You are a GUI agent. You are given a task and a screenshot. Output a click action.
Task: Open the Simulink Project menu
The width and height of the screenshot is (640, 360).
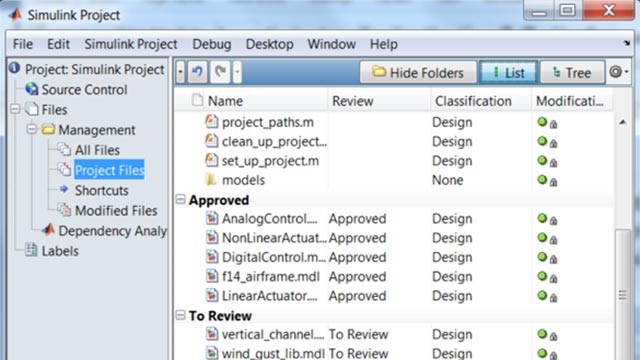point(131,44)
